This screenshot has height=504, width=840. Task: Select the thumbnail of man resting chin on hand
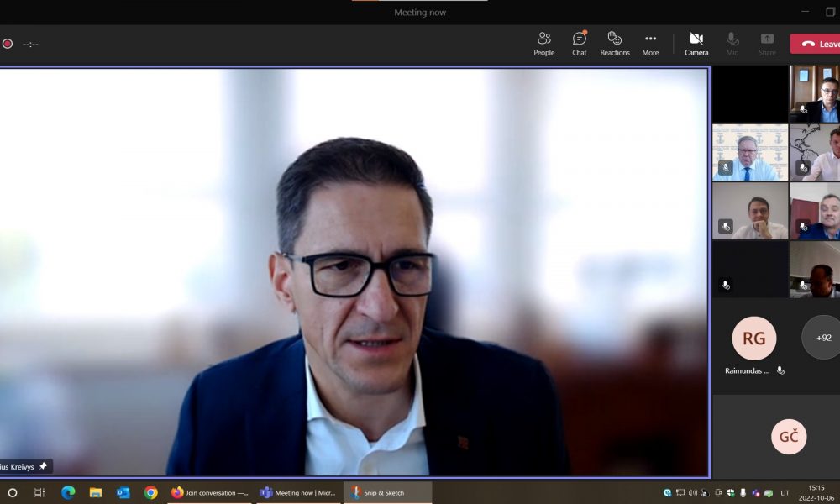click(x=750, y=211)
